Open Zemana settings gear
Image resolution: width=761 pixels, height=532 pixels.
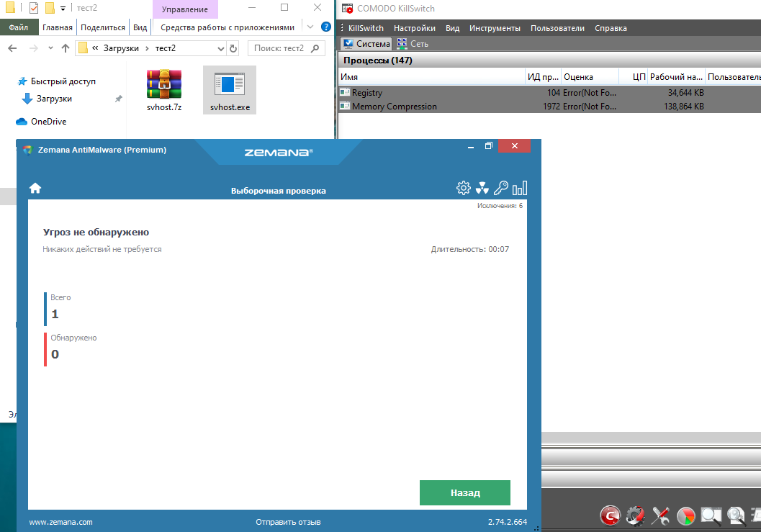point(464,188)
